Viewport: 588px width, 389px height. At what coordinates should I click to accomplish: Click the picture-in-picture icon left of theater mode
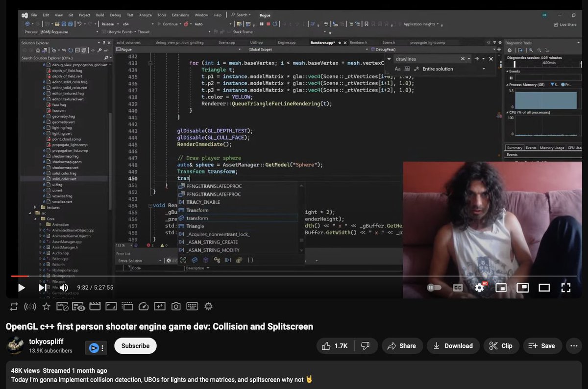click(522, 288)
